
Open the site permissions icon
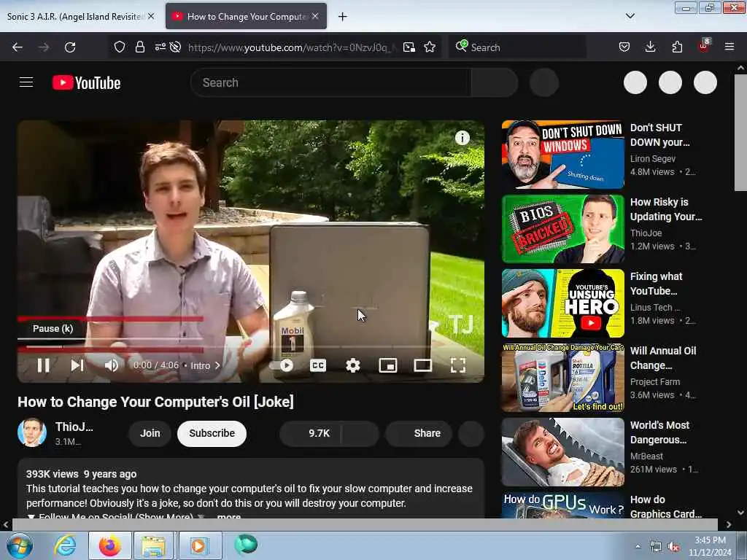point(160,47)
